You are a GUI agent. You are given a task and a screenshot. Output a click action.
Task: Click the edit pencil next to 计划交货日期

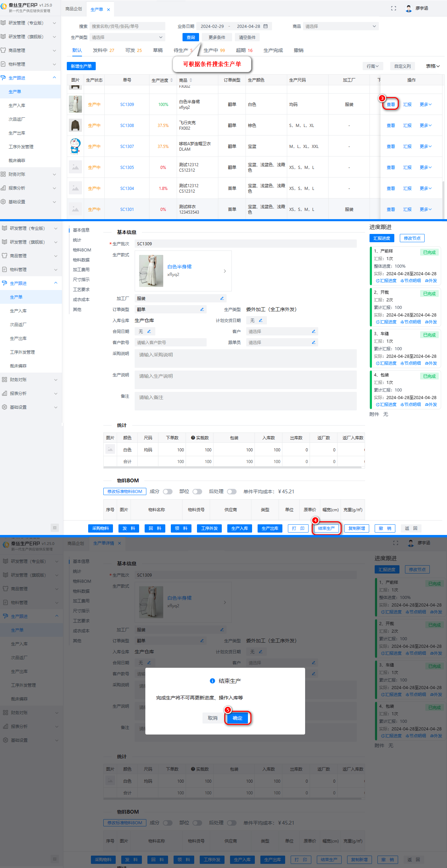(x=261, y=320)
